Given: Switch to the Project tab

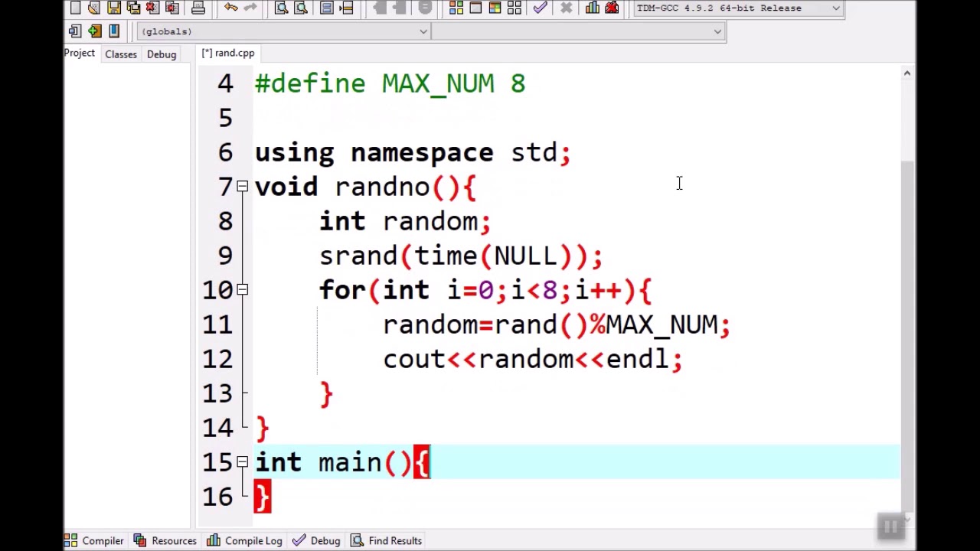Looking at the screenshot, I should [x=80, y=54].
